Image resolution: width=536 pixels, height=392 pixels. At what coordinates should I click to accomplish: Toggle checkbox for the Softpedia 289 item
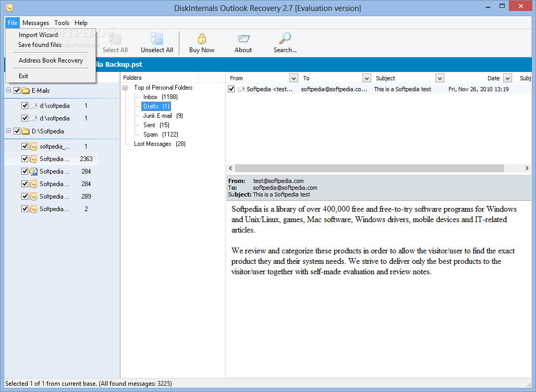(x=25, y=197)
